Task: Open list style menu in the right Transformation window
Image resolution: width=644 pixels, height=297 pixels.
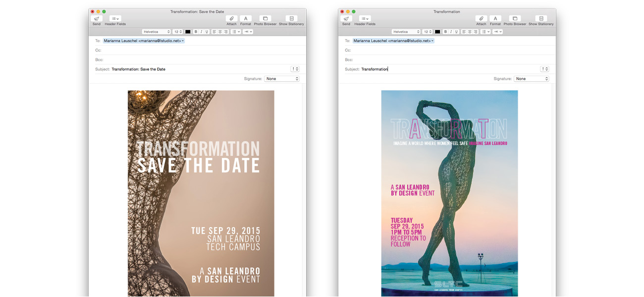Action: [485, 32]
